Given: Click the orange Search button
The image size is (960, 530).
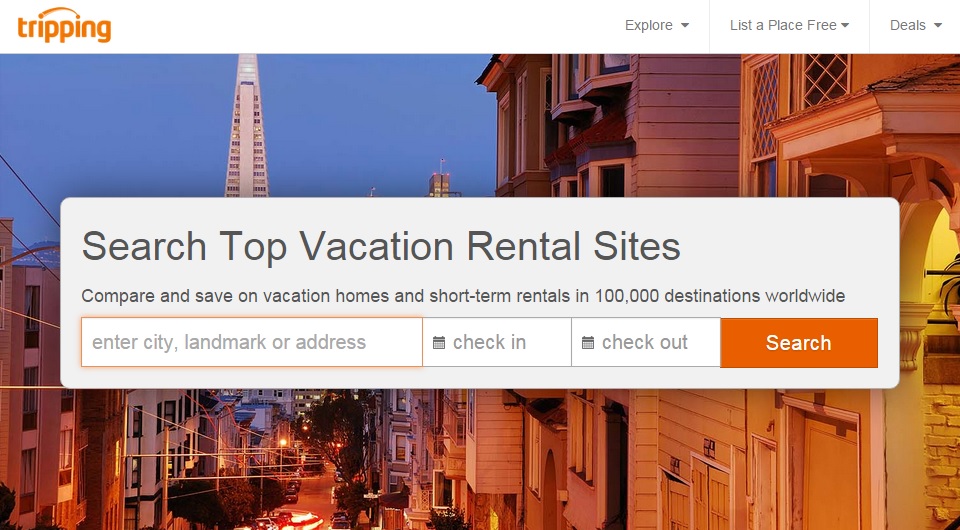Looking at the screenshot, I should tap(799, 343).
